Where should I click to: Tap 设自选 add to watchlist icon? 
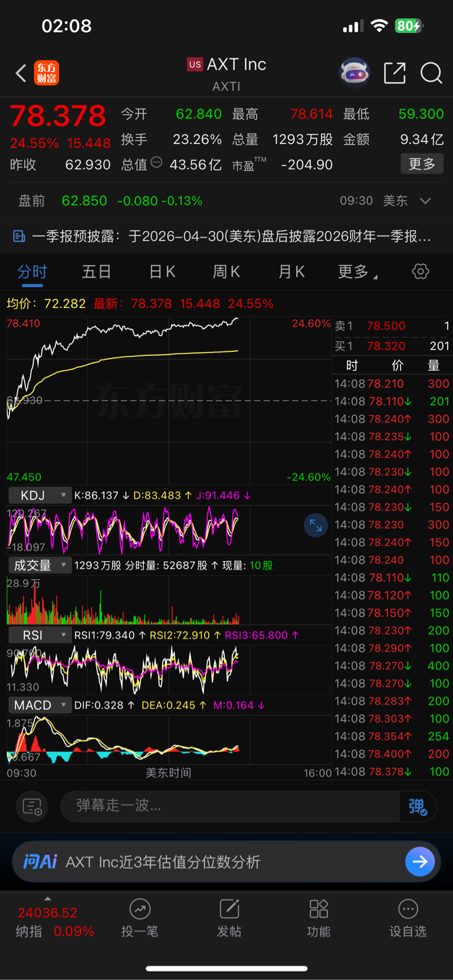pos(408,918)
